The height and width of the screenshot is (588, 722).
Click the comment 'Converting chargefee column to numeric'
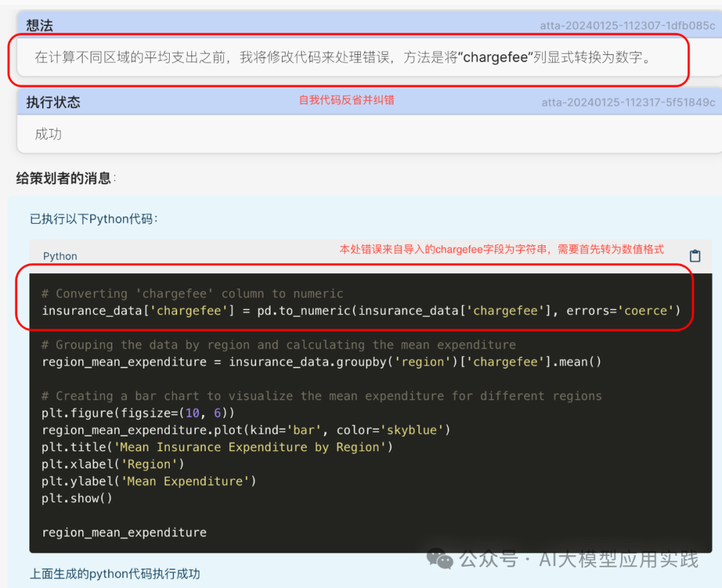click(x=193, y=293)
